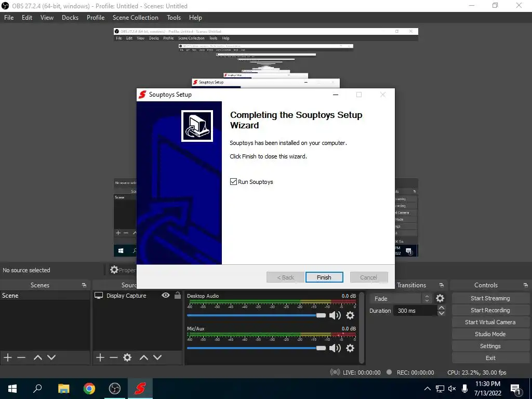This screenshot has height=399, width=532.
Task: Mute Desktop Audio speaker icon
Action: 335,315
